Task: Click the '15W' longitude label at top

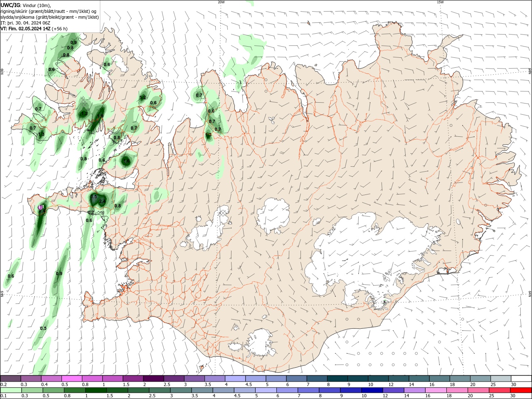Action: [x=440, y=2]
